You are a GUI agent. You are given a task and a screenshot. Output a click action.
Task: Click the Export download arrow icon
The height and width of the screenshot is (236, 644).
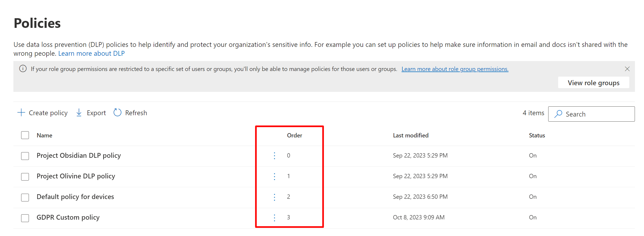click(79, 113)
